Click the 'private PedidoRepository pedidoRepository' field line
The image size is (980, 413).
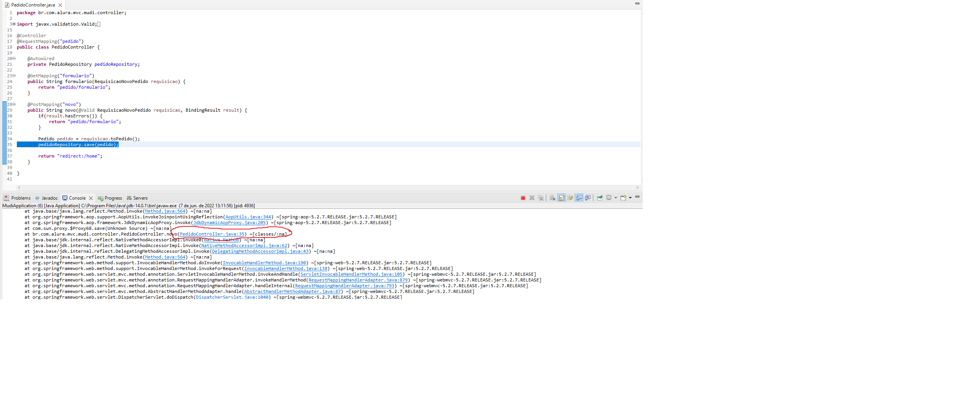(84, 64)
